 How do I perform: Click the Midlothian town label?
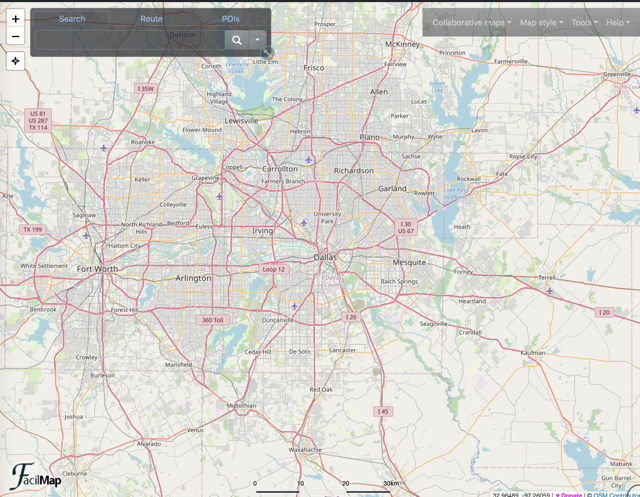[x=241, y=406]
